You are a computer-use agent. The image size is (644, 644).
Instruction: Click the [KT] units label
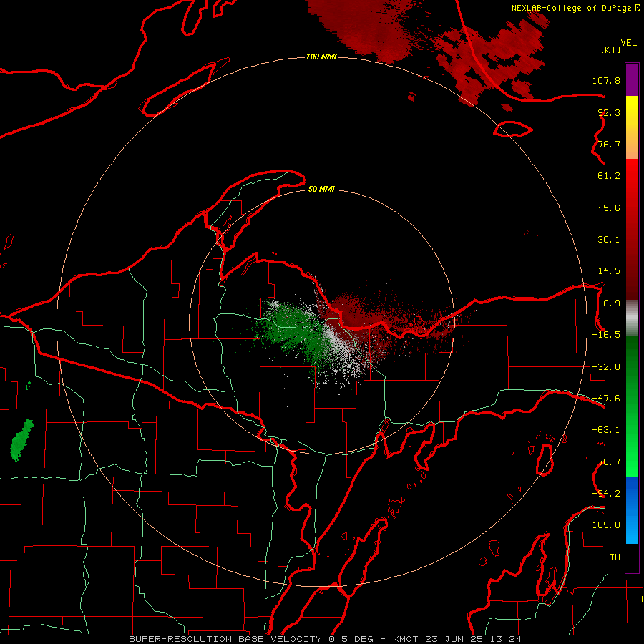tap(611, 49)
